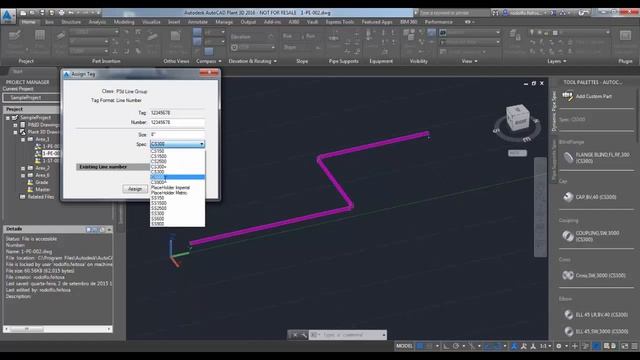The width and height of the screenshot is (640, 360).
Task: Open the Insert ribbon tab
Action: pyautogui.click(x=174, y=22)
